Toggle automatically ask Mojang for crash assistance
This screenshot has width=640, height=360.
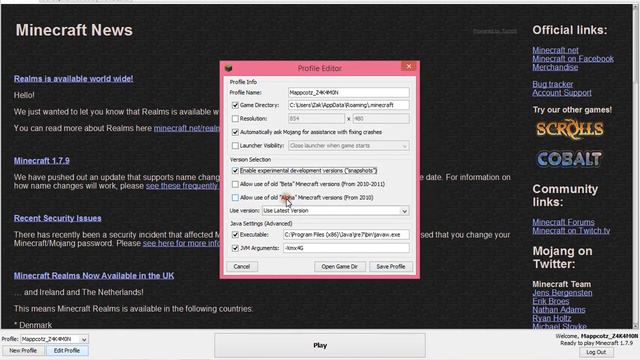(235, 132)
